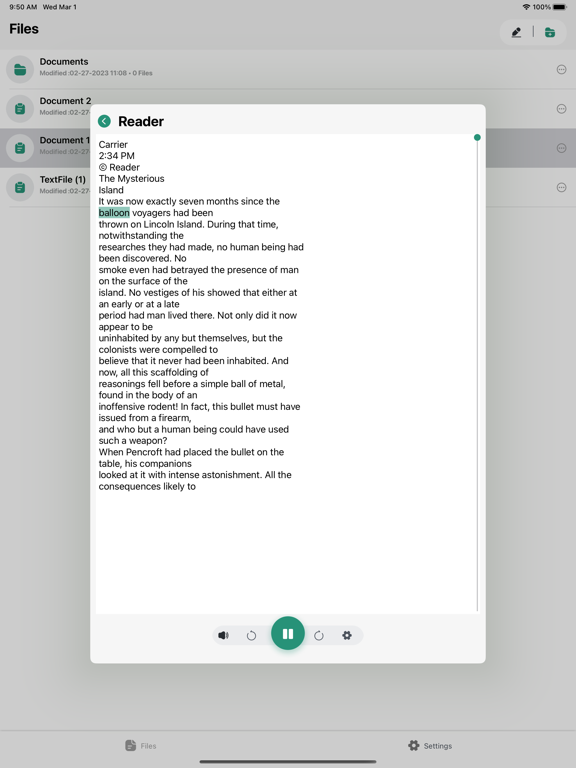
Task: Switch to the Files tab
Action: (x=141, y=745)
